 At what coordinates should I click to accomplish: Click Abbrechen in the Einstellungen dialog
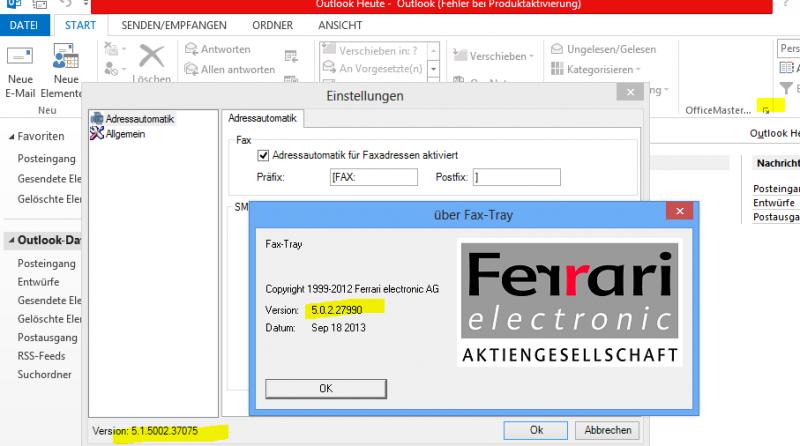click(x=608, y=429)
